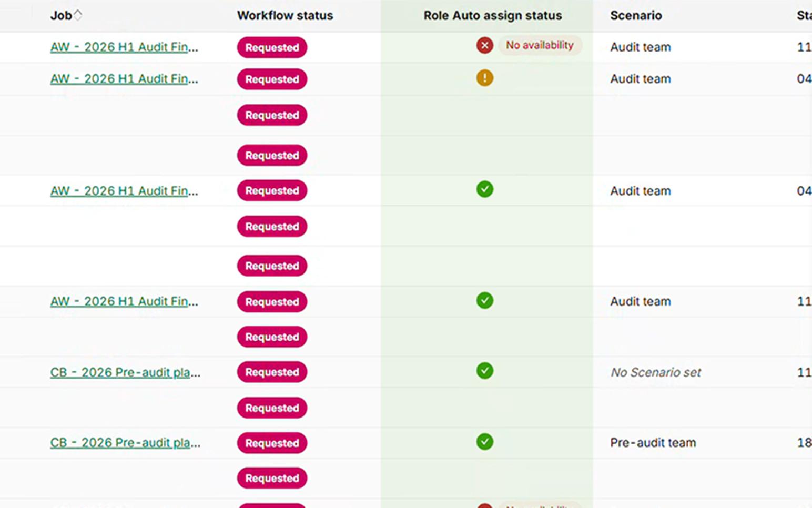Click the topmost green checkmark status icon

[x=484, y=189]
